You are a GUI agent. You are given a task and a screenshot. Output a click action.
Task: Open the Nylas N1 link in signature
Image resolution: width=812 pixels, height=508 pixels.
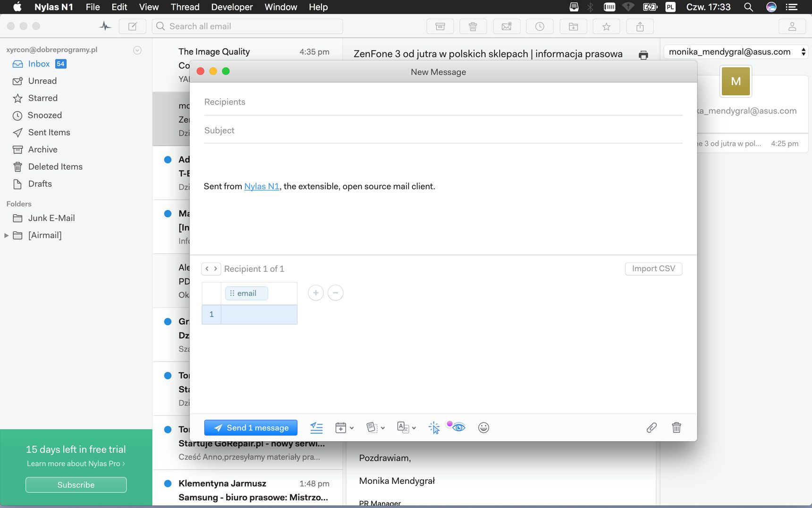[x=262, y=186]
